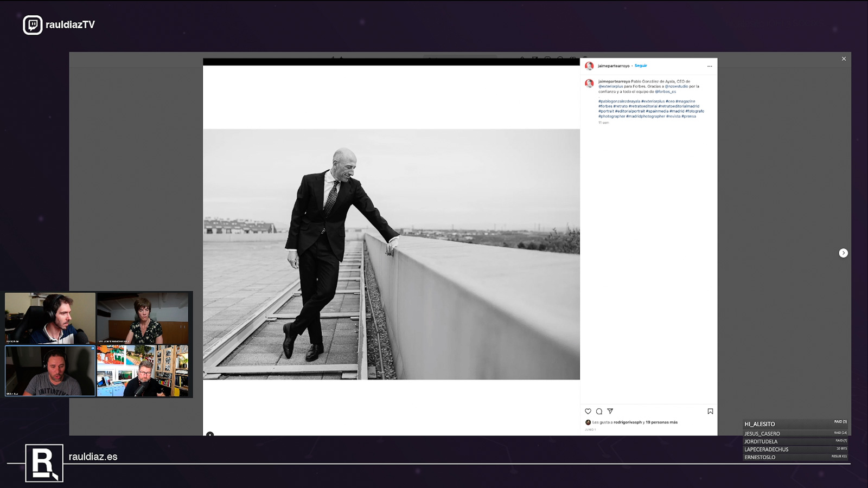Open rodrigorivasph profile from likes line
This screenshot has height=488, width=868.
click(x=628, y=422)
